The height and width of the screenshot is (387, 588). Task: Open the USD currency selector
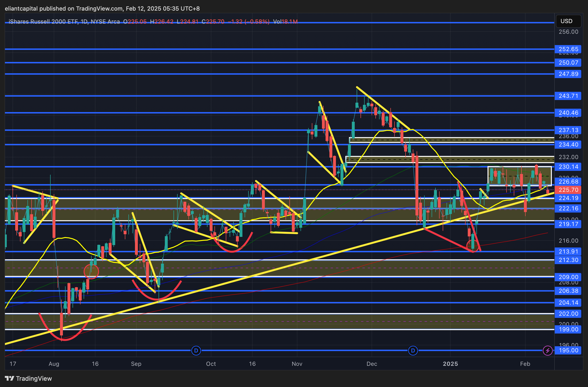tap(568, 21)
